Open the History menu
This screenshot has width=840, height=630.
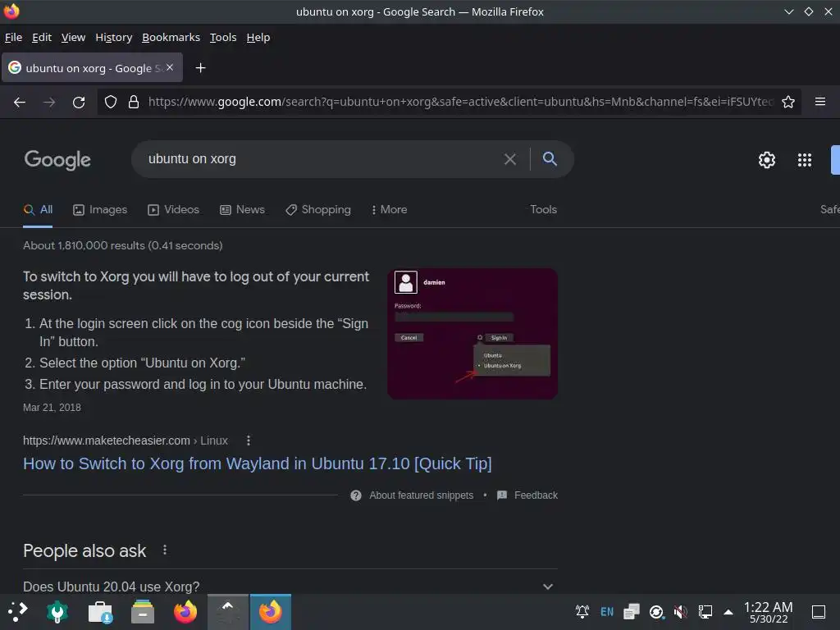[113, 38]
